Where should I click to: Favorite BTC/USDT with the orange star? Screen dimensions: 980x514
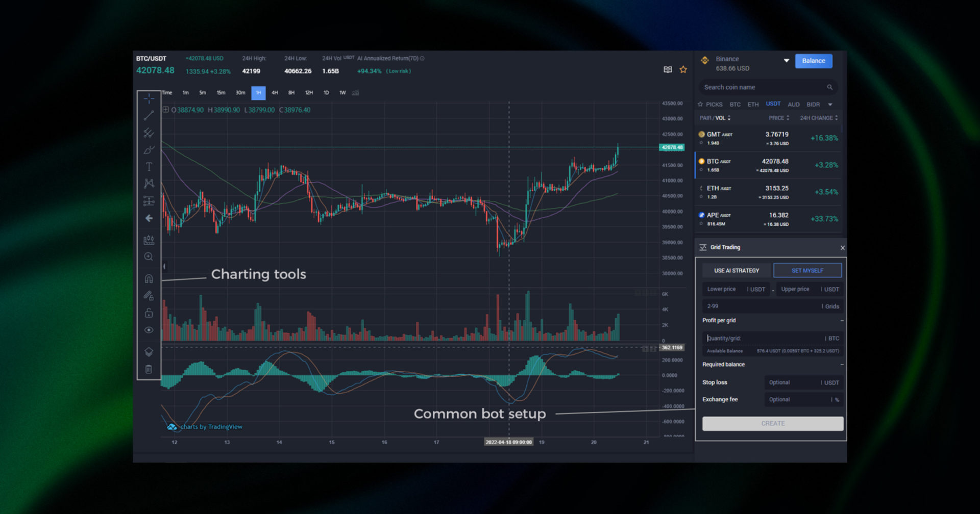point(683,69)
